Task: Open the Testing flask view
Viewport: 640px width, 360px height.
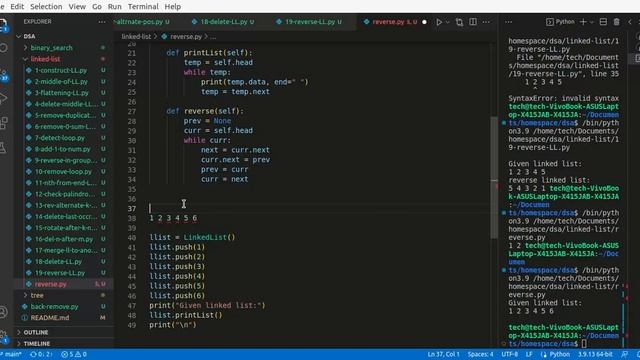Action: (x=3, y=147)
